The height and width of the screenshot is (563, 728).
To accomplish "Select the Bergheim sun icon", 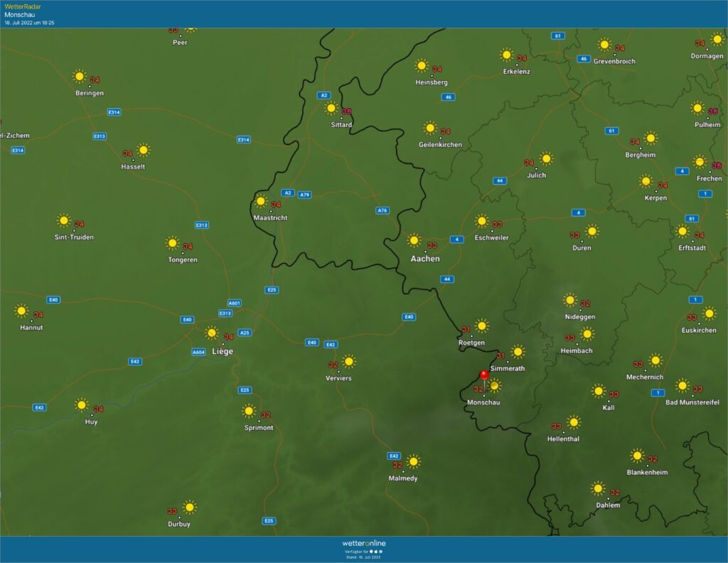I will click(x=651, y=138).
